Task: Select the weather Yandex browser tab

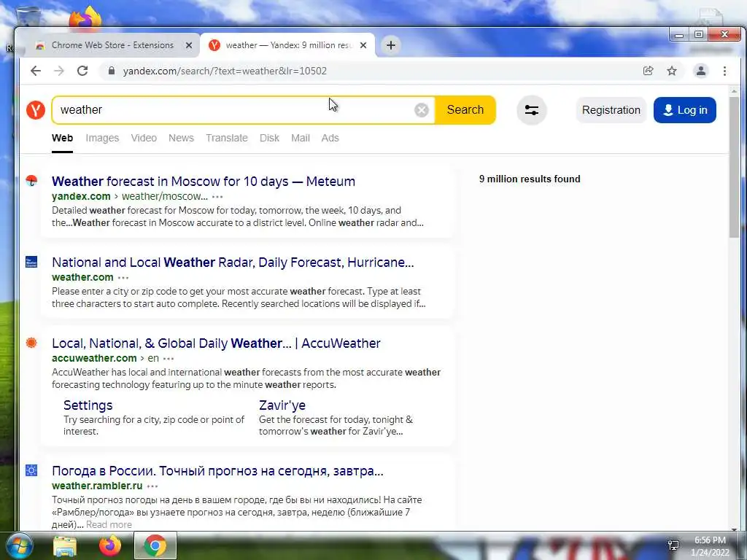Action: pos(288,45)
